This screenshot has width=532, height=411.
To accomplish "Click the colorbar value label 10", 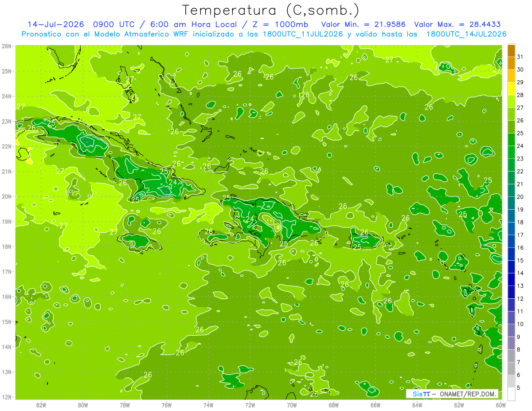I will click(x=520, y=324).
